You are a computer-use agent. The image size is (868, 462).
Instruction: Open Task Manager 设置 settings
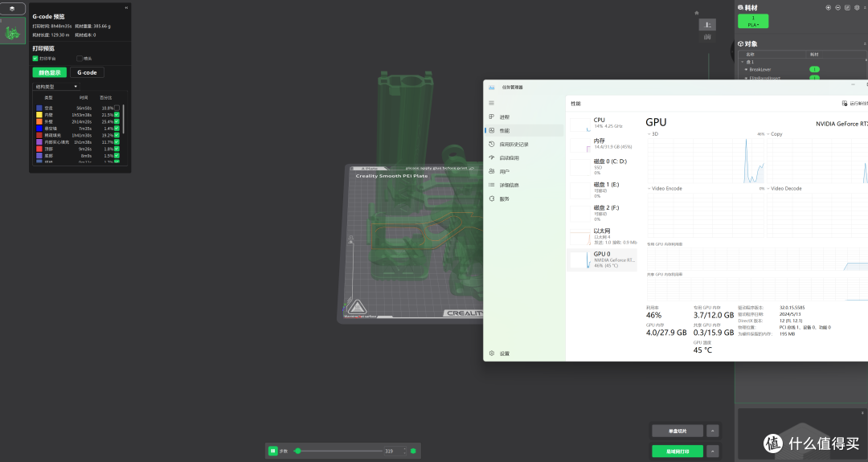tap(524, 353)
